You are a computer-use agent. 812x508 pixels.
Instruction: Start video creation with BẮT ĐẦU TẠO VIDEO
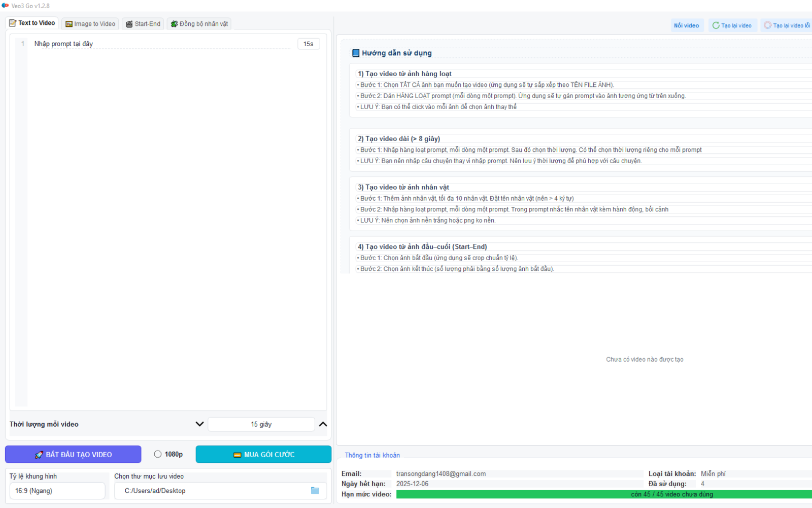[x=73, y=454]
